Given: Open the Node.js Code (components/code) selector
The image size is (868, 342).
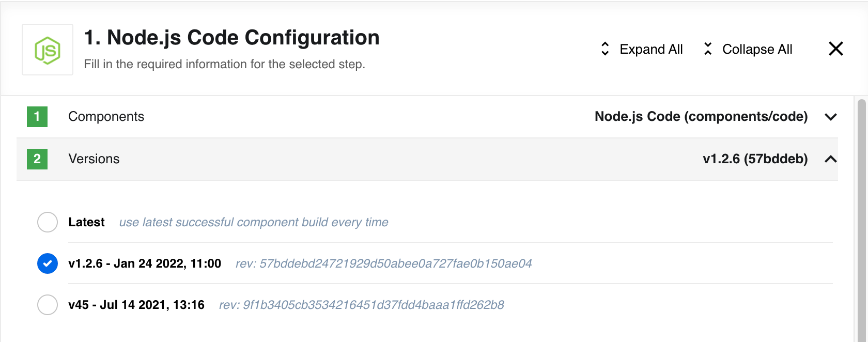Looking at the screenshot, I should 701,117.
